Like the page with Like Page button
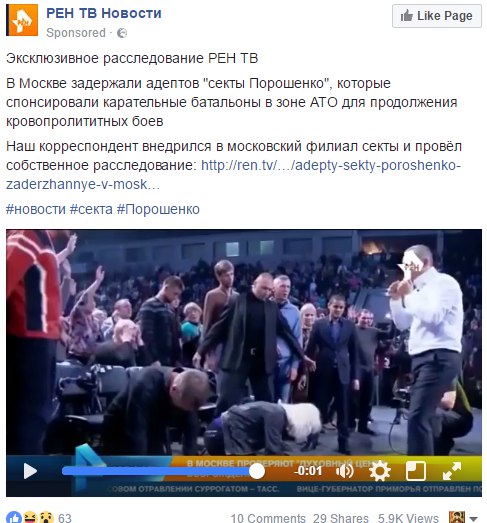 click(x=437, y=16)
